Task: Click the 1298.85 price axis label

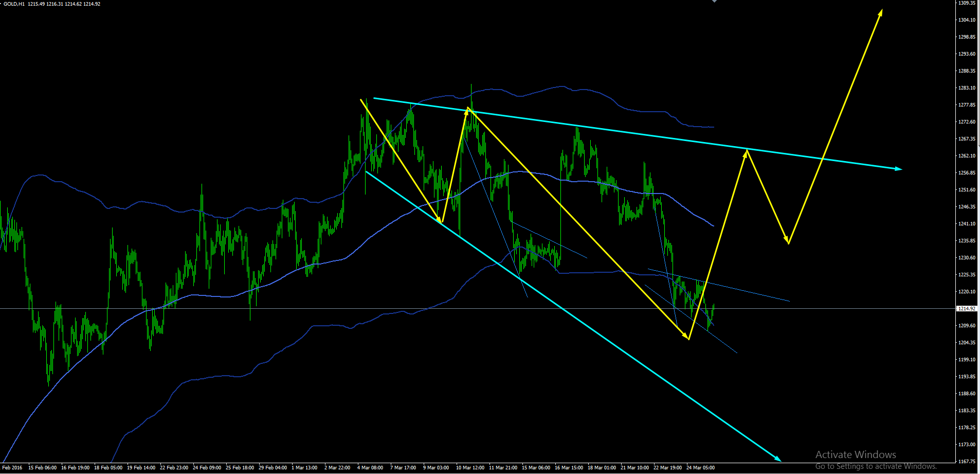Action: click(x=967, y=37)
